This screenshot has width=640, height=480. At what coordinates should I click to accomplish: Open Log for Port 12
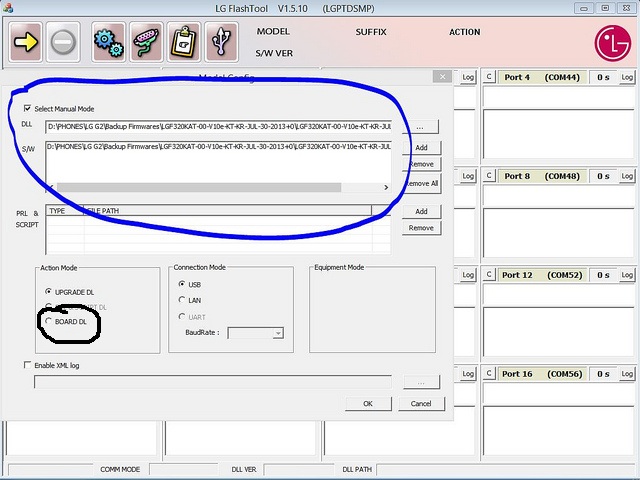click(627, 275)
